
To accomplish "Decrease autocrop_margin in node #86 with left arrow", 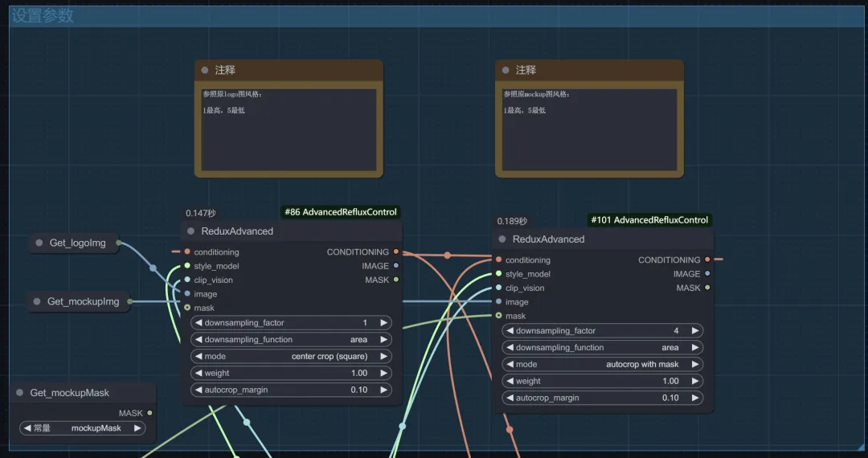I will click(x=199, y=390).
